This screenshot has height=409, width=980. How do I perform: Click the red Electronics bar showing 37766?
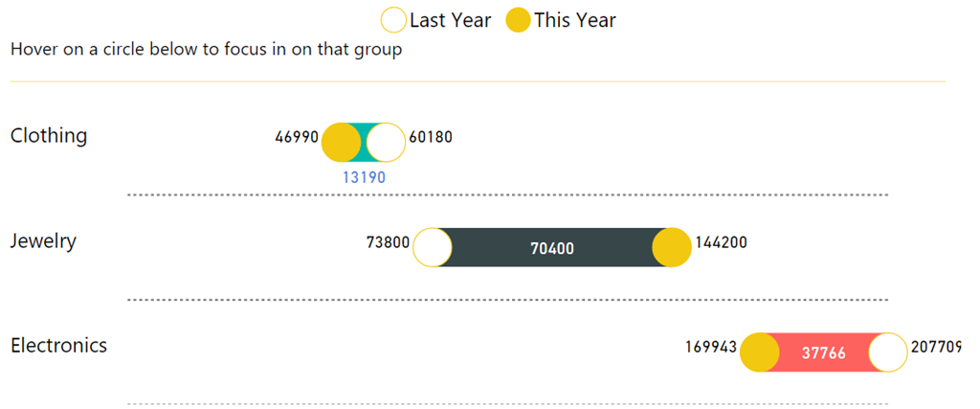click(x=823, y=352)
